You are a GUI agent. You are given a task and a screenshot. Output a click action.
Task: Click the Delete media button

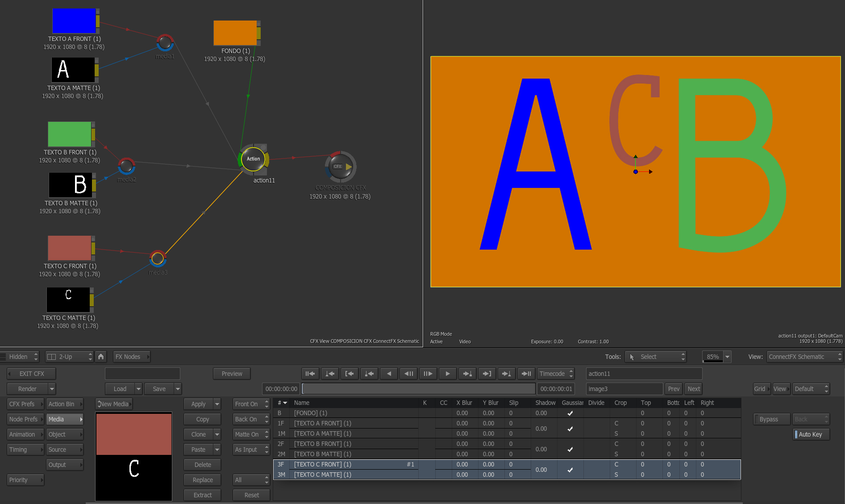coord(202,465)
